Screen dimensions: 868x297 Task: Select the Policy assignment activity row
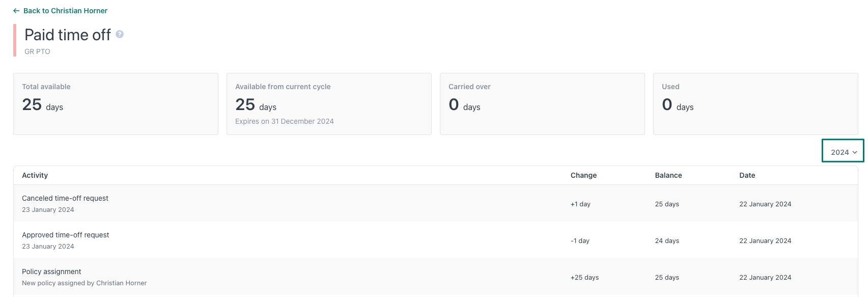pyautogui.click(x=51, y=272)
